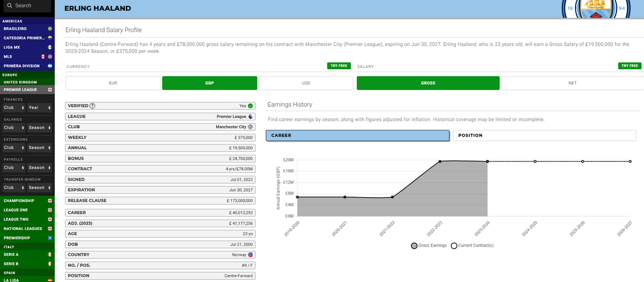Click the Mexico flag beside Liga MX
The width and height of the screenshot is (644, 282).
50,47
